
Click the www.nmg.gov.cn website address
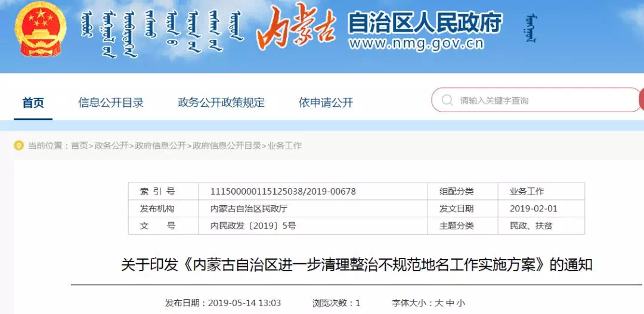coord(416,44)
